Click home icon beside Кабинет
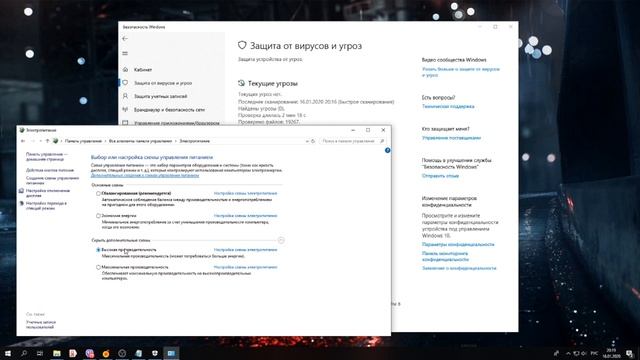The width and height of the screenshot is (640, 360). coord(125,70)
